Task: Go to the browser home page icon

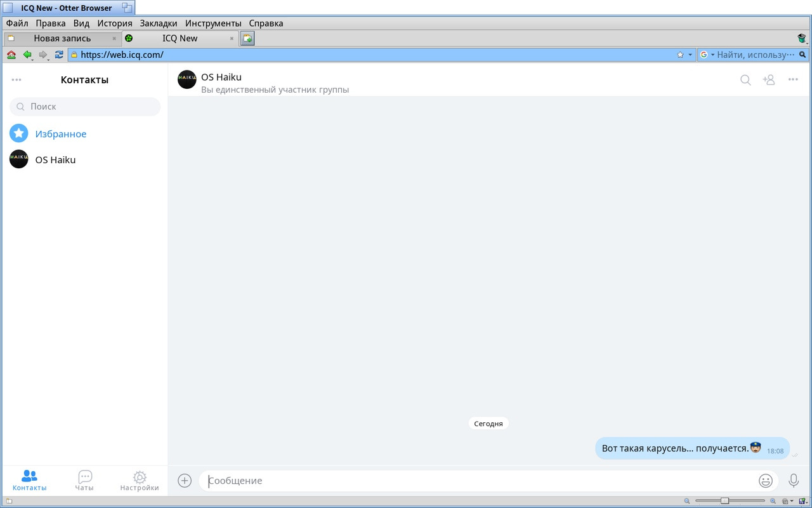Action: [11, 55]
